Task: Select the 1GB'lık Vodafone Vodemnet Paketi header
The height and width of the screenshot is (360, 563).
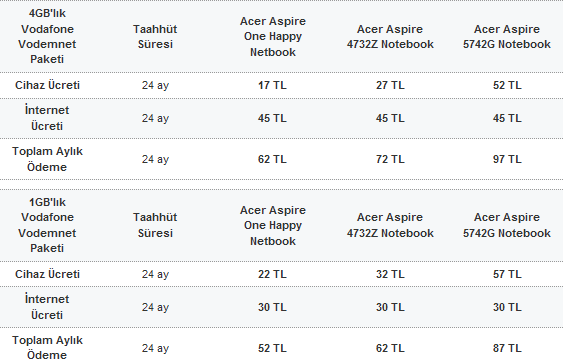Action: tap(47, 225)
